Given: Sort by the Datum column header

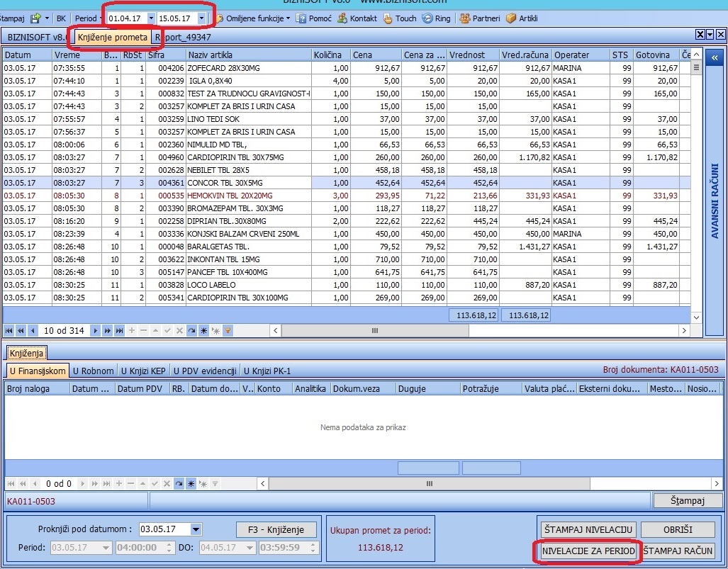Looking at the screenshot, I should coord(28,55).
